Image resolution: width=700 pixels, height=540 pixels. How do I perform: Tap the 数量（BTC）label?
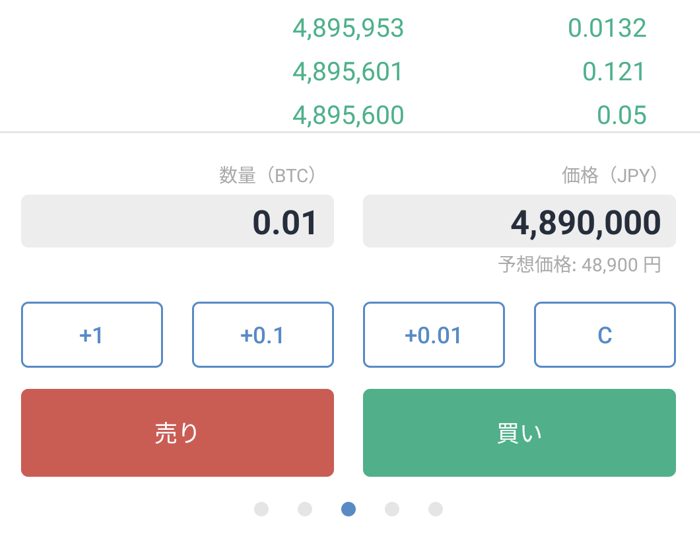pos(267,175)
